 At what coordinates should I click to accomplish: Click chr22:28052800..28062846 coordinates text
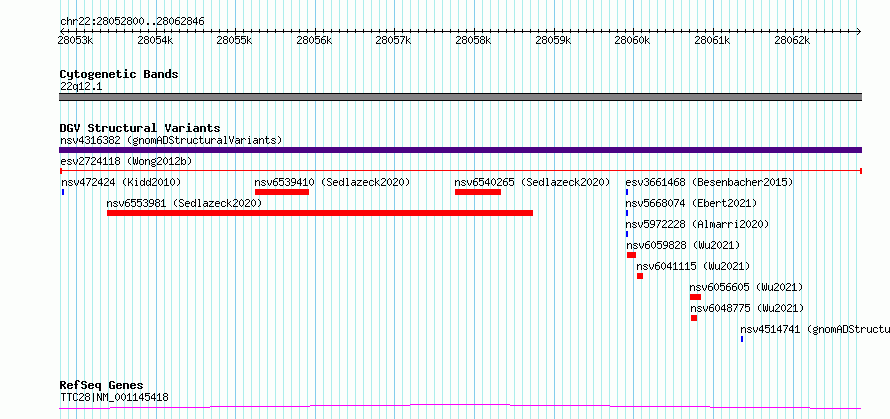pyautogui.click(x=132, y=22)
